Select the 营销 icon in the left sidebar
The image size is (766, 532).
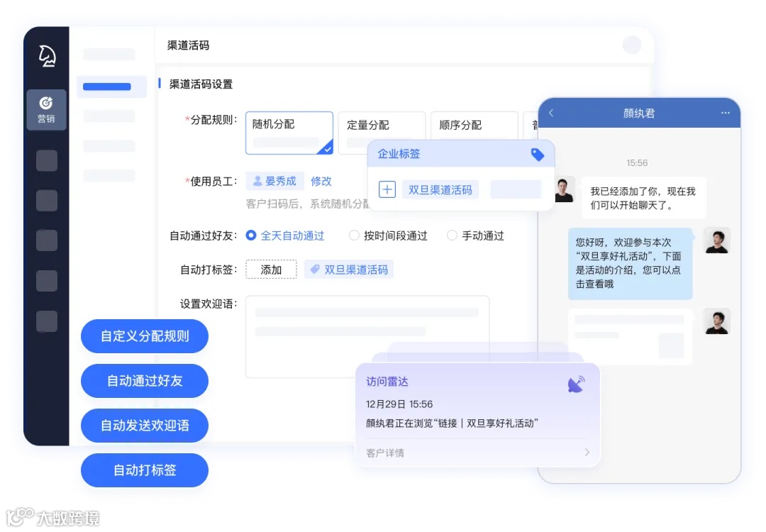point(46,110)
